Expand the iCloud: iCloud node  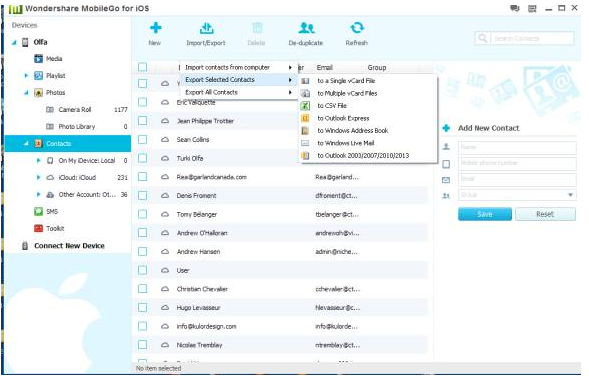(38, 177)
